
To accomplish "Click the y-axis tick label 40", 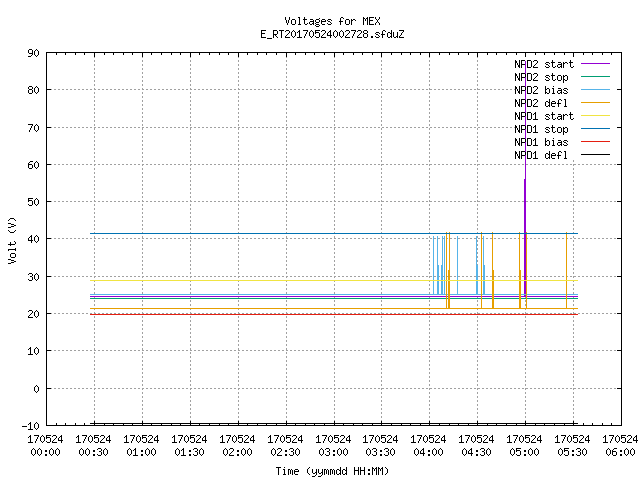I will [x=33, y=239].
